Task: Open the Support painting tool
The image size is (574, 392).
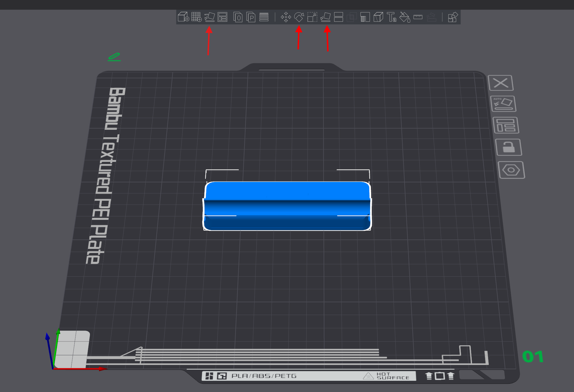Action: click(x=365, y=17)
